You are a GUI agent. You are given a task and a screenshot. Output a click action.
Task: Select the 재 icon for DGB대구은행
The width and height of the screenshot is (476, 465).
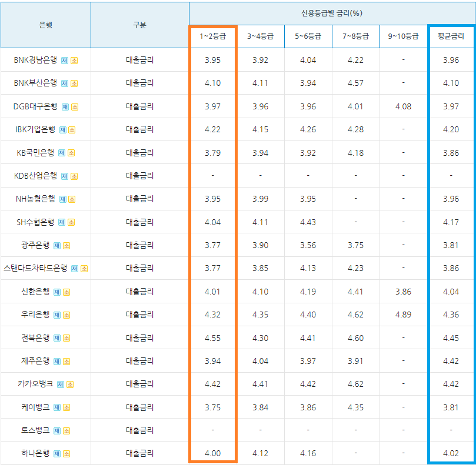(x=65, y=107)
